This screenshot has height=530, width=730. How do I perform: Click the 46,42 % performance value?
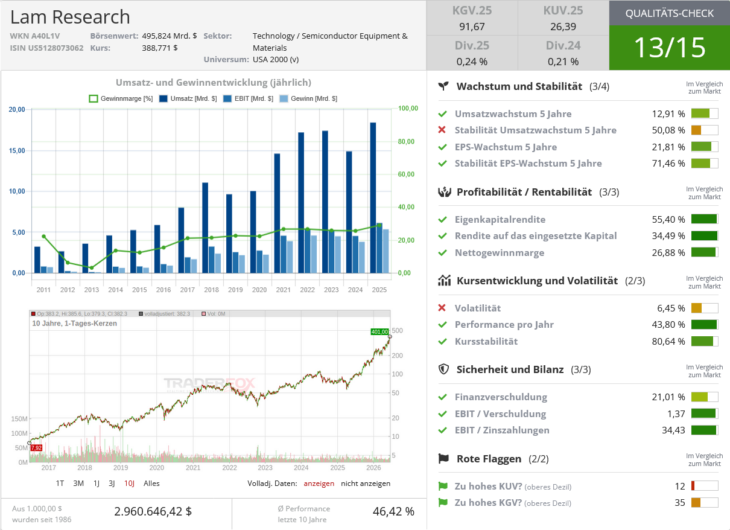click(393, 511)
